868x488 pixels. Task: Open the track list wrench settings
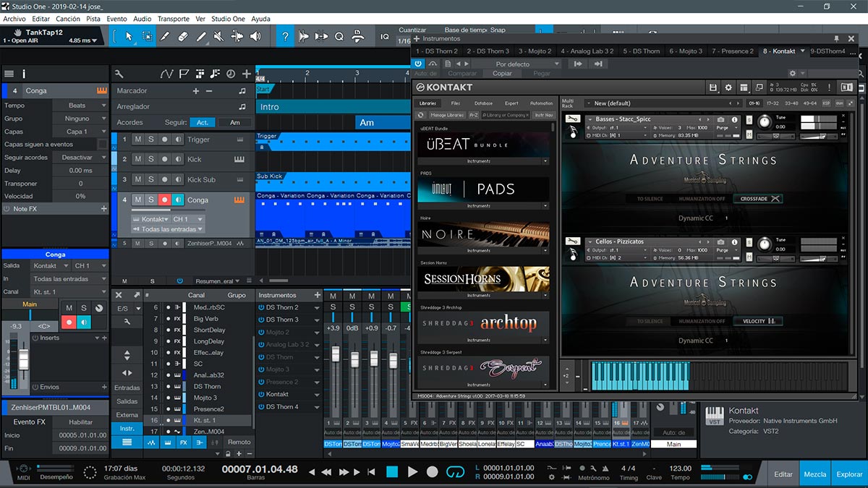[119, 74]
